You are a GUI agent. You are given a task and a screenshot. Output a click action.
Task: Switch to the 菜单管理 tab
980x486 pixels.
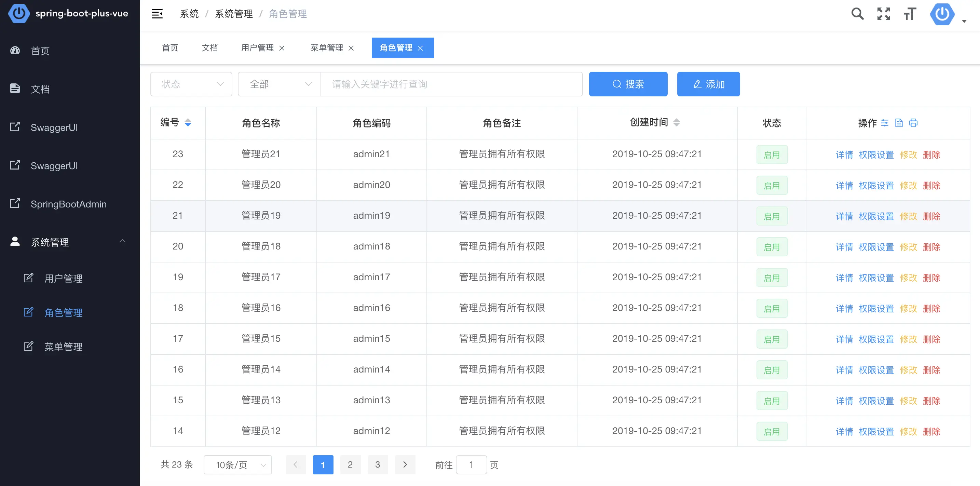(x=326, y=48)
